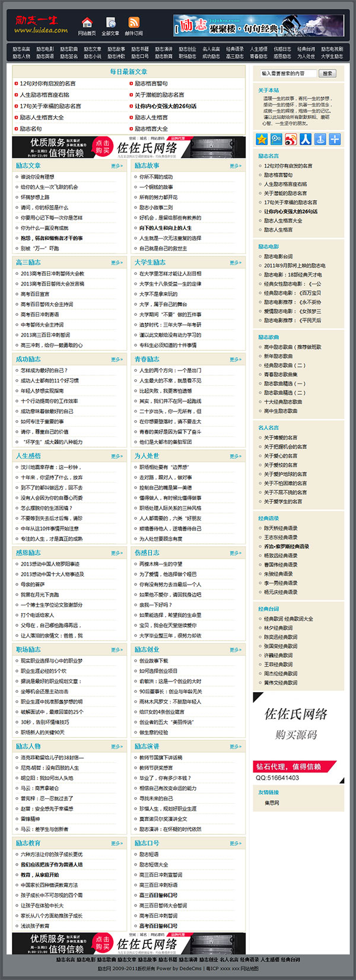
Task: Click the search input field
Action: coord(288,74)
